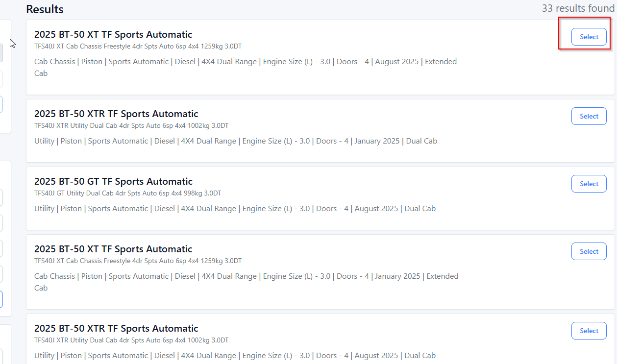Click the January 2025 Dual Cab specification line
617x364 pixels.
point(235,141)
